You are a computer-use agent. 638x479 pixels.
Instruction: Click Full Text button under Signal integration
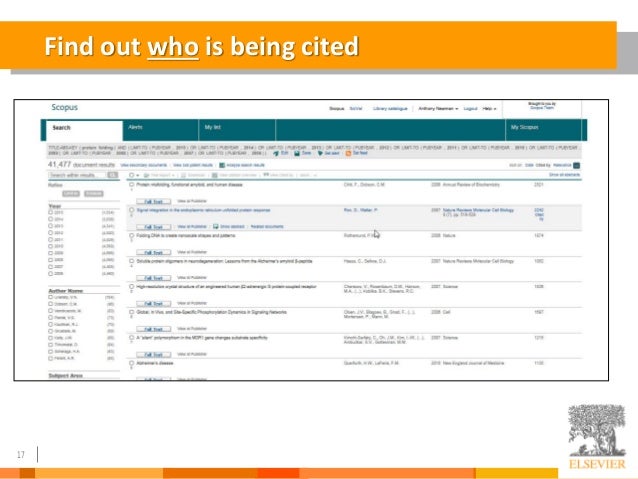coord(153,227)
